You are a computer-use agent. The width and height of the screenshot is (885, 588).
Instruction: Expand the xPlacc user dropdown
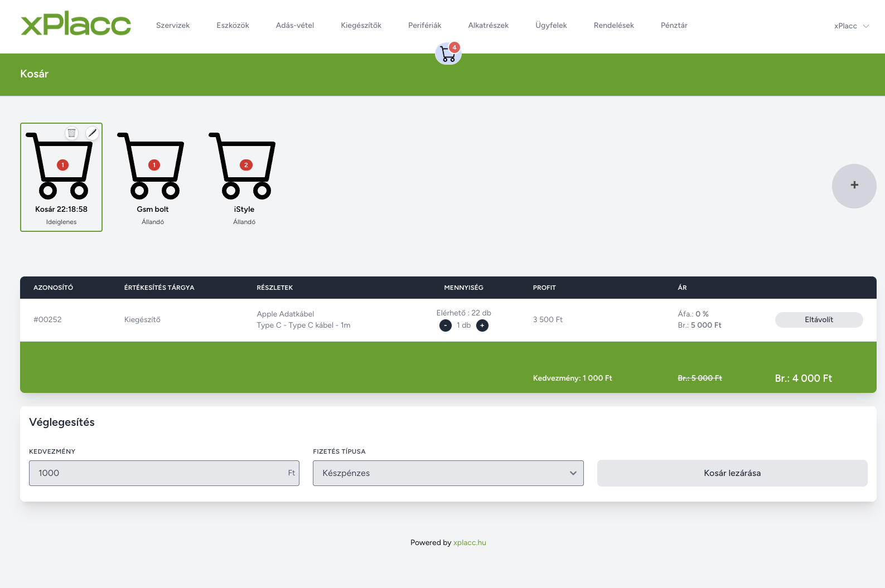point(852,26)
